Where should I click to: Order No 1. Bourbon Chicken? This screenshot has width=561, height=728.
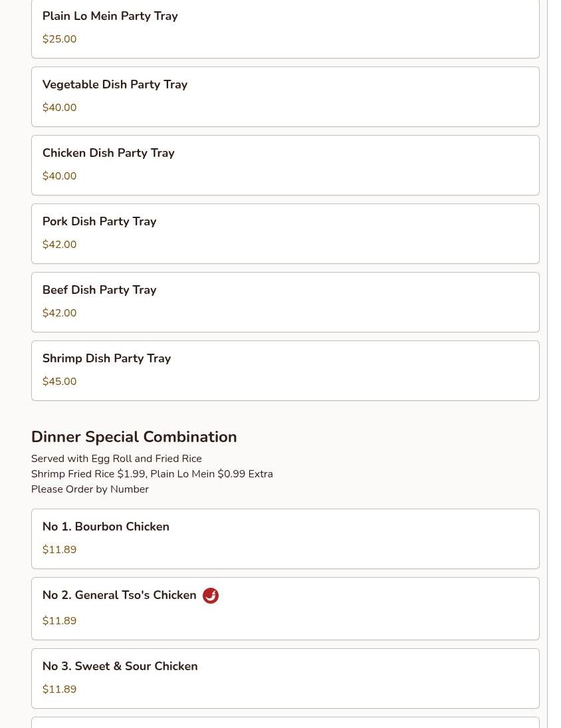point(106,527)
